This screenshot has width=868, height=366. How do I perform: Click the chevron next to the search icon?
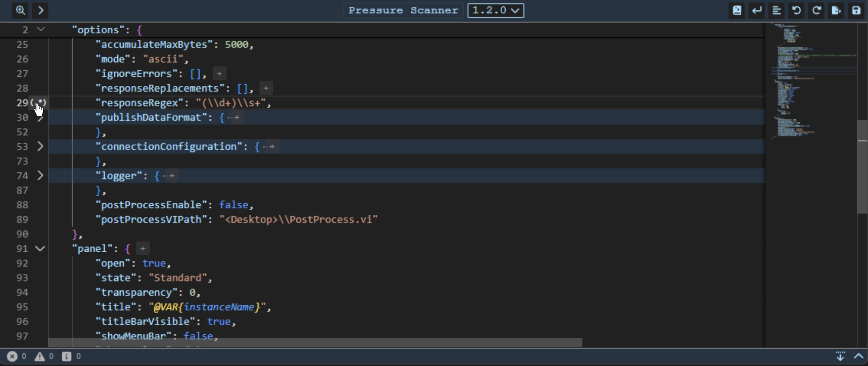click(x=40, y=10)
